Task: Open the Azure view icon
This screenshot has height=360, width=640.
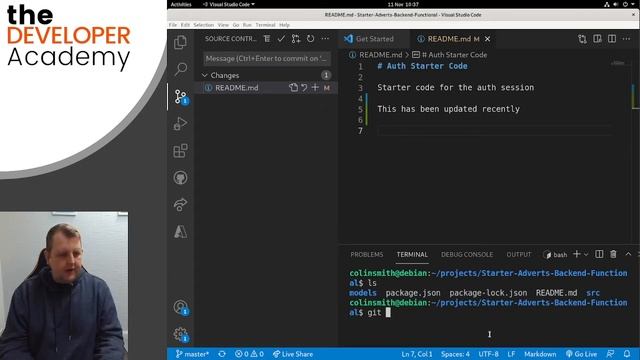Action: click(180, 231)
